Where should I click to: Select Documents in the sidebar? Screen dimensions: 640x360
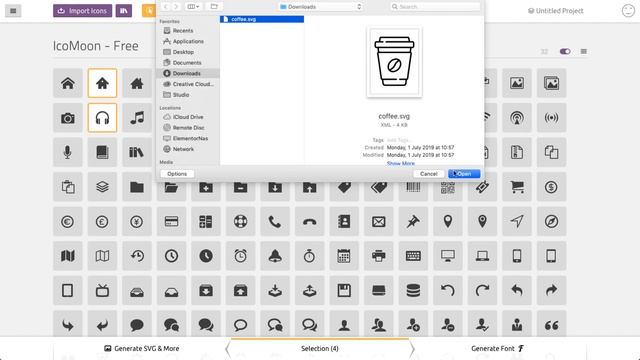(x=187, y=62)
